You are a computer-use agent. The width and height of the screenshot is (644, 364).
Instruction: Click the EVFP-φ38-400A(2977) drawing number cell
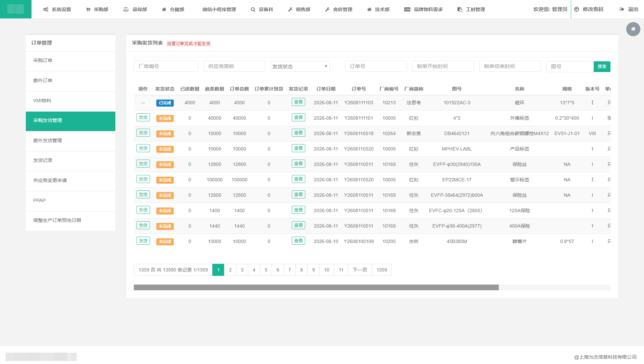pos(457,226)
